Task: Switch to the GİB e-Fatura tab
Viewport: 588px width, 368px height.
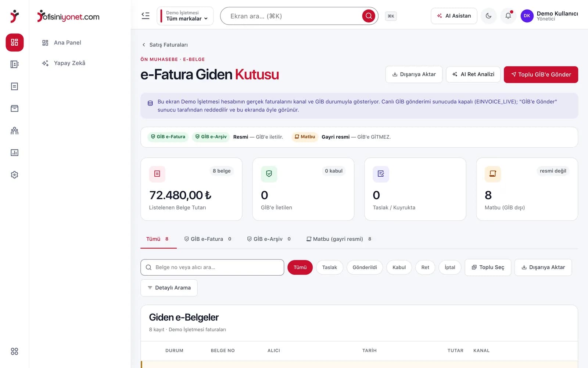Action: coord(208,239)
